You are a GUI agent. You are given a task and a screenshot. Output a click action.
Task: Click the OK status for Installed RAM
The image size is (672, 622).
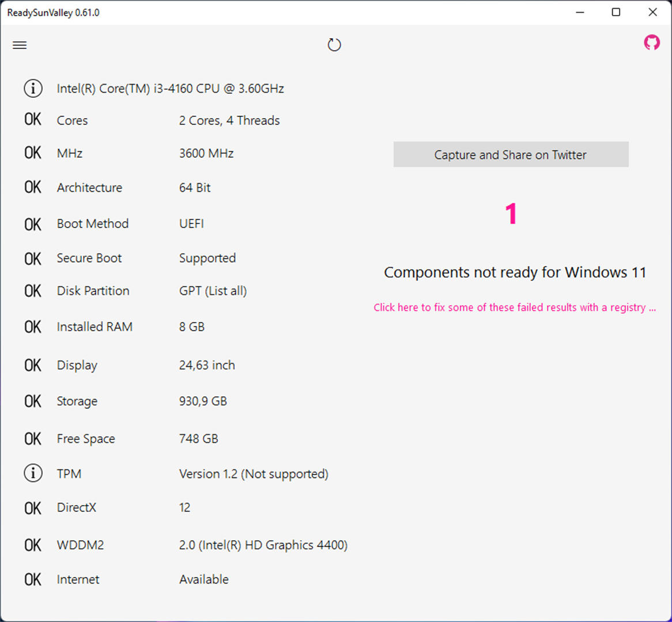click(x=33, y=327)
